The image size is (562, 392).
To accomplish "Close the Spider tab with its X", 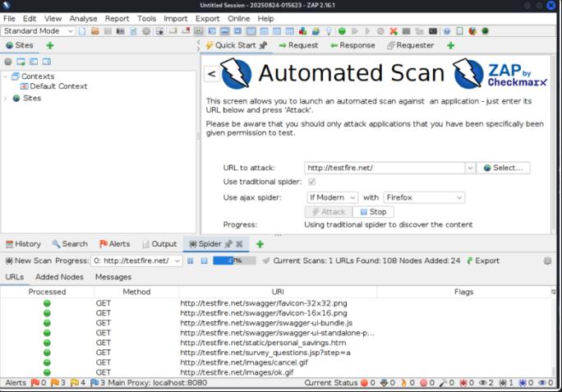I will [239, 244].
